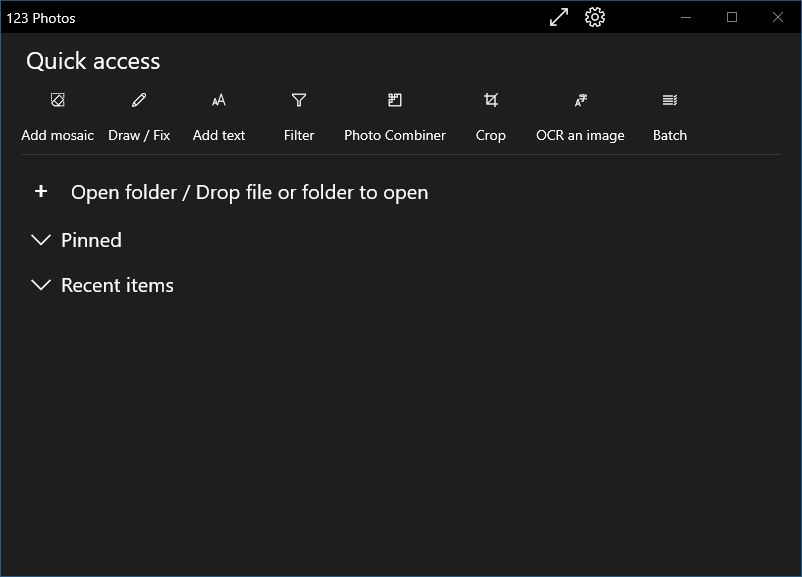Select the Draw / Fix pencil icon
Screen dimensions: 802x577
[x=139, y=100]
